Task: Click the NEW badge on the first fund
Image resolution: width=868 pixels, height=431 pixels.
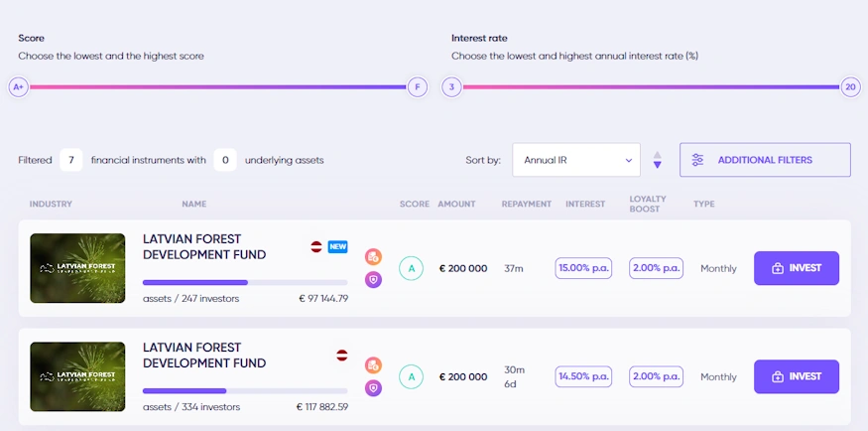Action: 337,246
